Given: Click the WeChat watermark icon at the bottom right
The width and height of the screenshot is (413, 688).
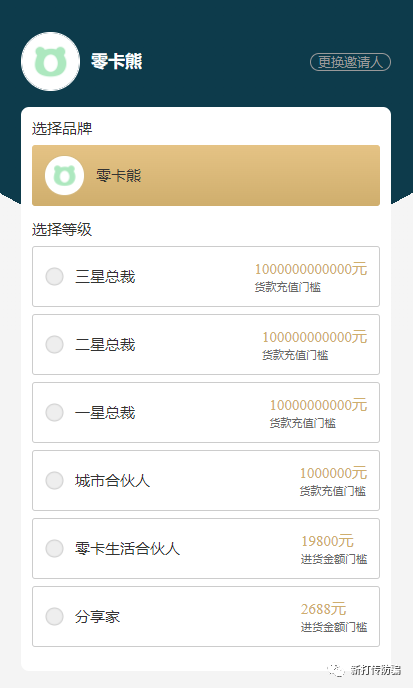Looking at the screenshot, I should [336, 670].
